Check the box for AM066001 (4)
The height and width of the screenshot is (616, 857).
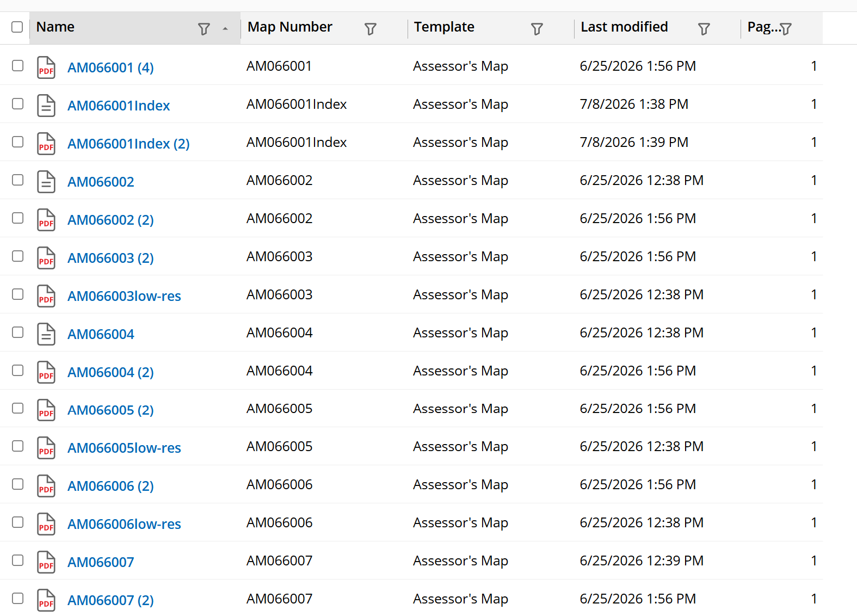tap(18, 66)
